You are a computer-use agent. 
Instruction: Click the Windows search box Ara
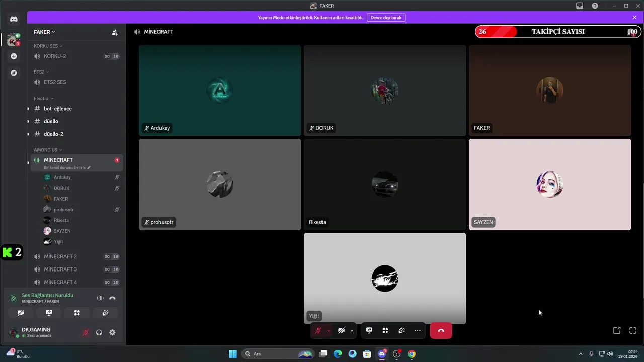pyautogui.click(x=278, y=354)
